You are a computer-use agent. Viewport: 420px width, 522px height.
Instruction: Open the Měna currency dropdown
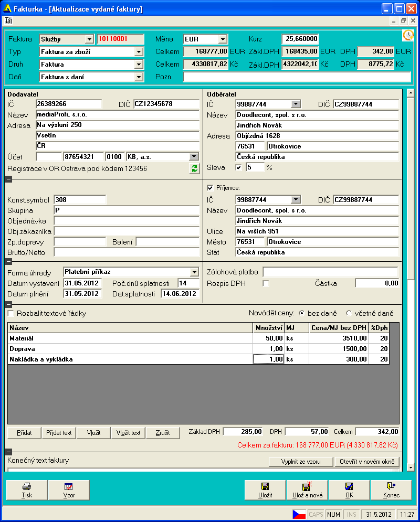point(223,39)
